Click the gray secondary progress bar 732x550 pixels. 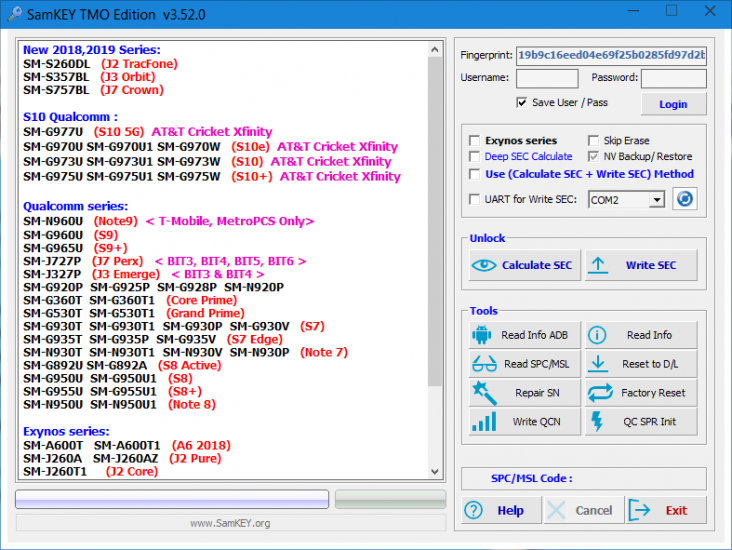(x=390, y=499)
